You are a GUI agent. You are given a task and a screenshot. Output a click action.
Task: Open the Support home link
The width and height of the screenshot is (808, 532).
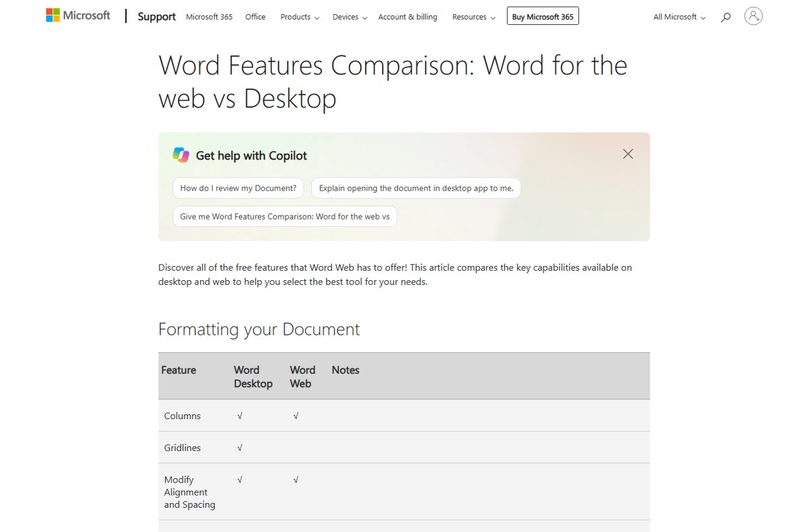tap(157, 17)
